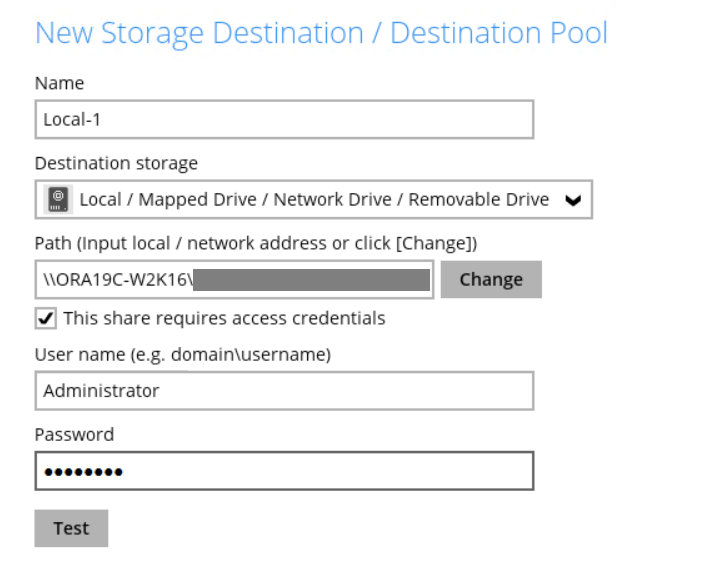Click the 'Administrator' text in User name
721x572 pixels.
[x=101, y=391]
